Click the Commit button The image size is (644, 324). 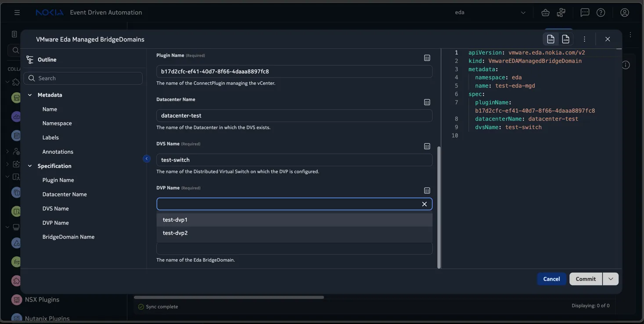(x=586, y=279)
